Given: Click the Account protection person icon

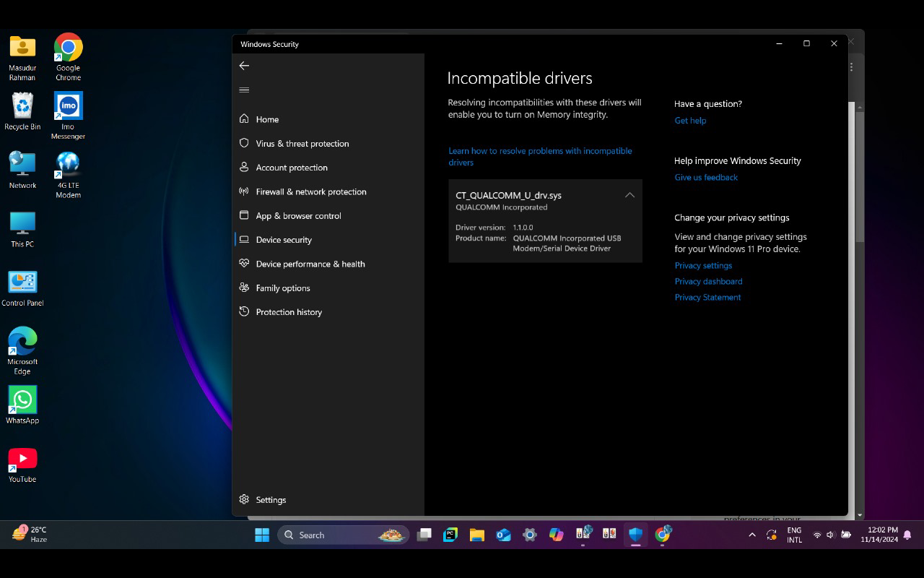Looking at the screenshot, I should 244,167.
